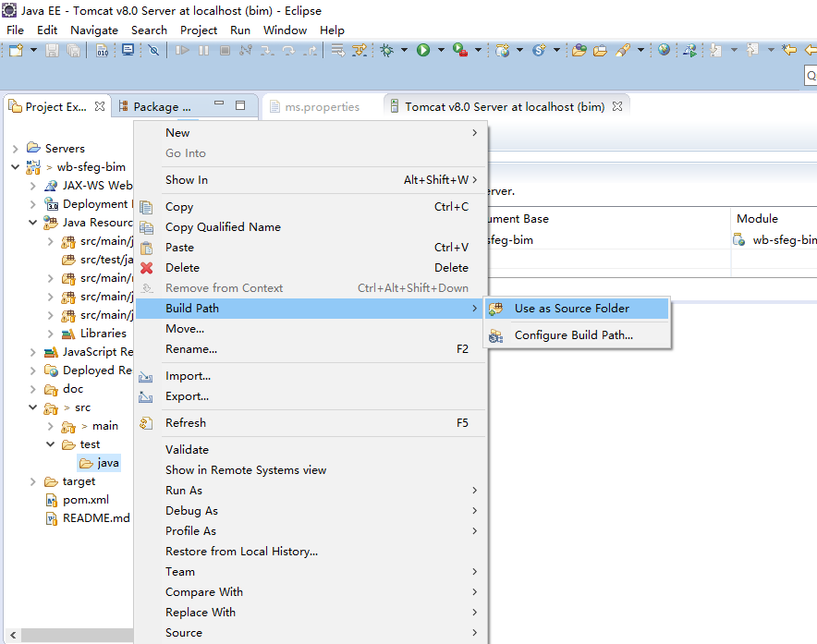Click the Search flashlight icon
Screen dimensions: 817x644
click(x=623, y=50)
